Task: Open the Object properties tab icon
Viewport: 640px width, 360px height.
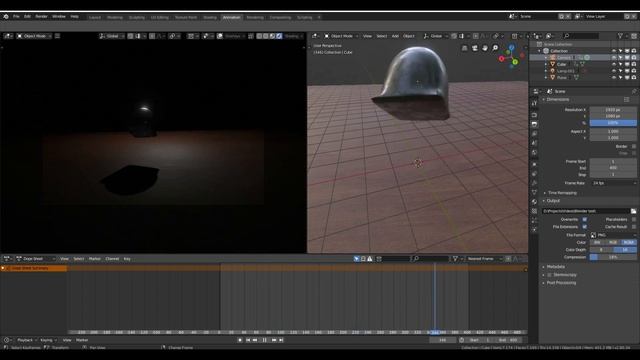Action: point(534,164)
